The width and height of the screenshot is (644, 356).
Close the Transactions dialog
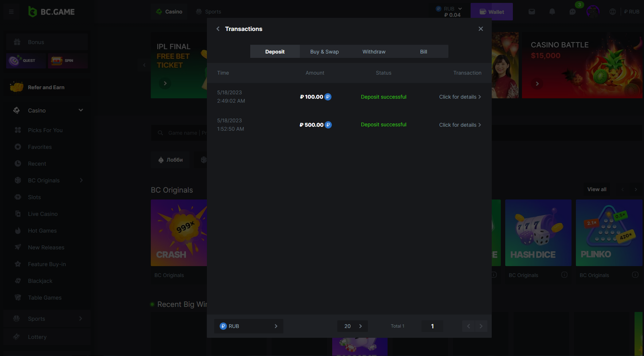[481, 29]
